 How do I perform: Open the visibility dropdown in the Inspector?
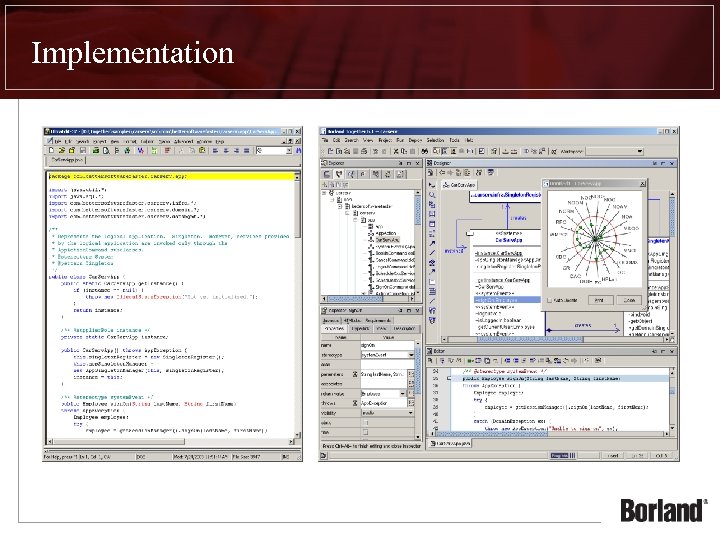[411, 413]
